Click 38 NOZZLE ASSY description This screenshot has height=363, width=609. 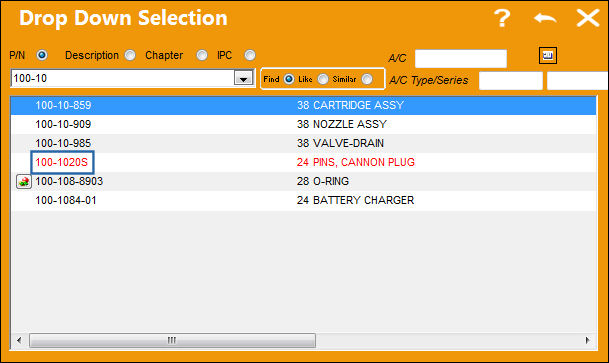[x=342, y=124]
